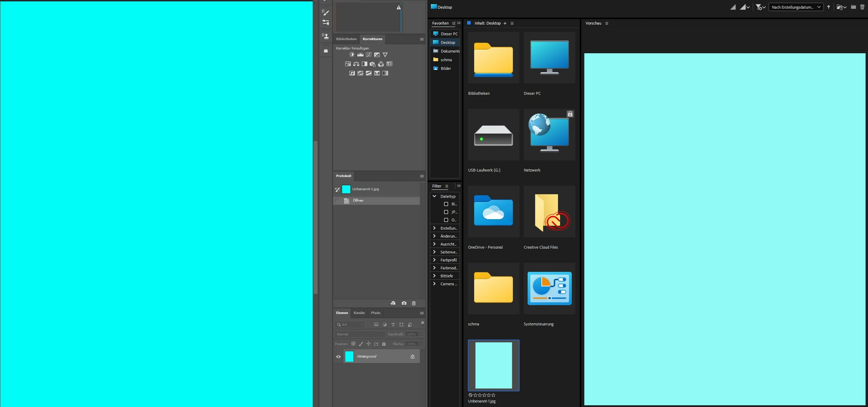868x407 pixels.
Task: Expand the Farbprofil filter section
Action: [x=435, y=260]
